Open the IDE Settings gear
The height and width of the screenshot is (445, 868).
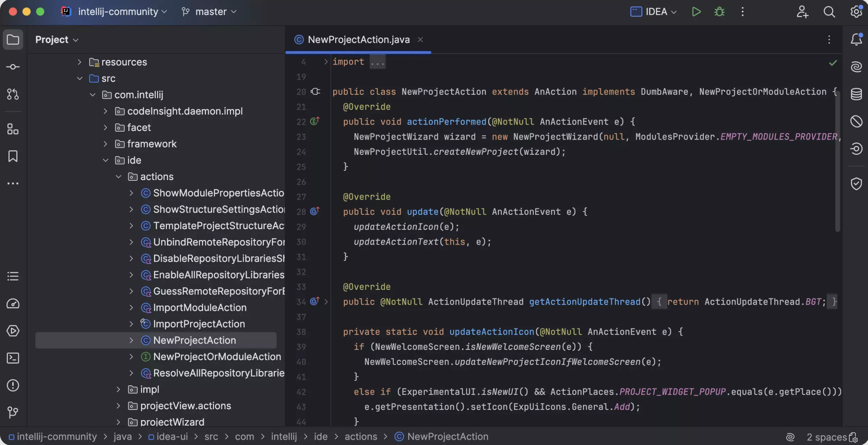point(856,12)
